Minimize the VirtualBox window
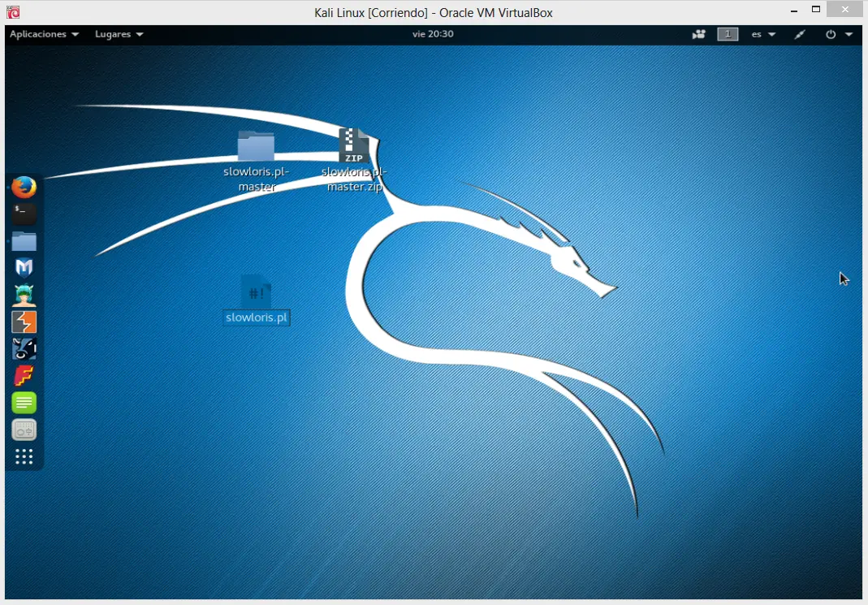The image size is (868, 605). [794, 10]
